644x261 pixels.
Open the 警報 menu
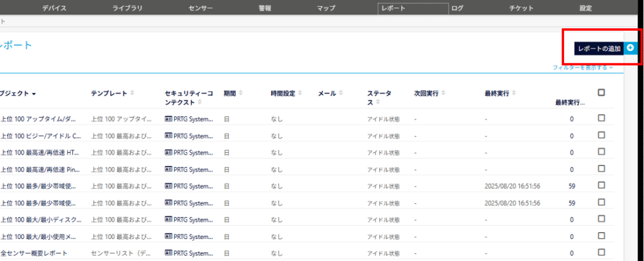point(265,8)
